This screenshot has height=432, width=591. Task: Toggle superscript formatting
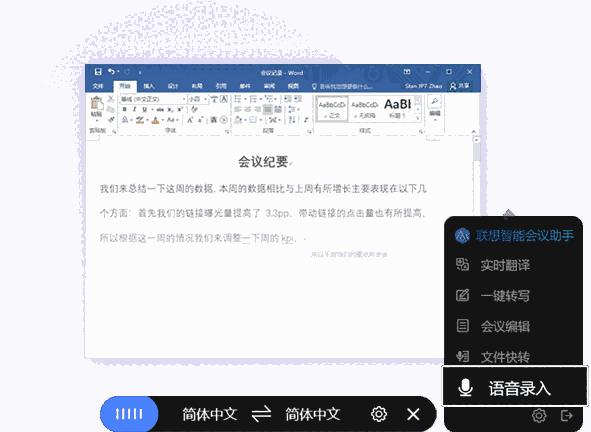180,109
